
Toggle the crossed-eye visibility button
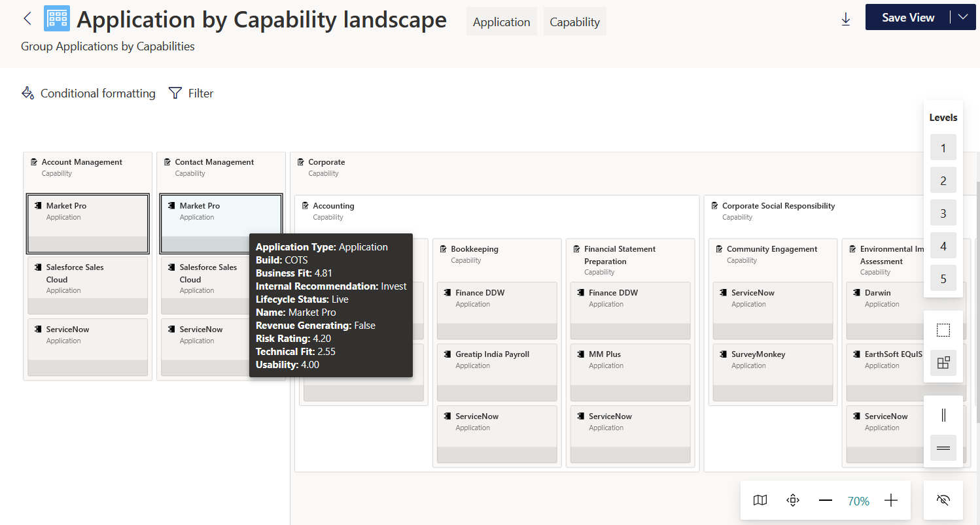pos(943,501)
